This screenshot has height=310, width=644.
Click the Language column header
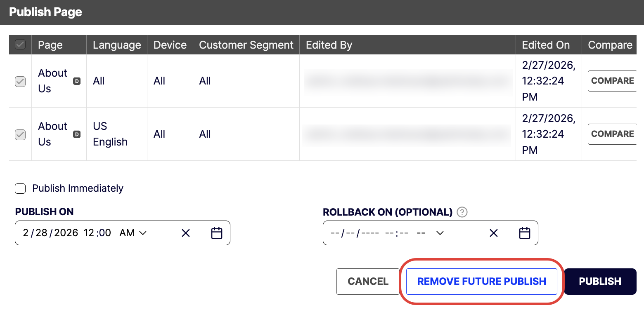(117, 45)
